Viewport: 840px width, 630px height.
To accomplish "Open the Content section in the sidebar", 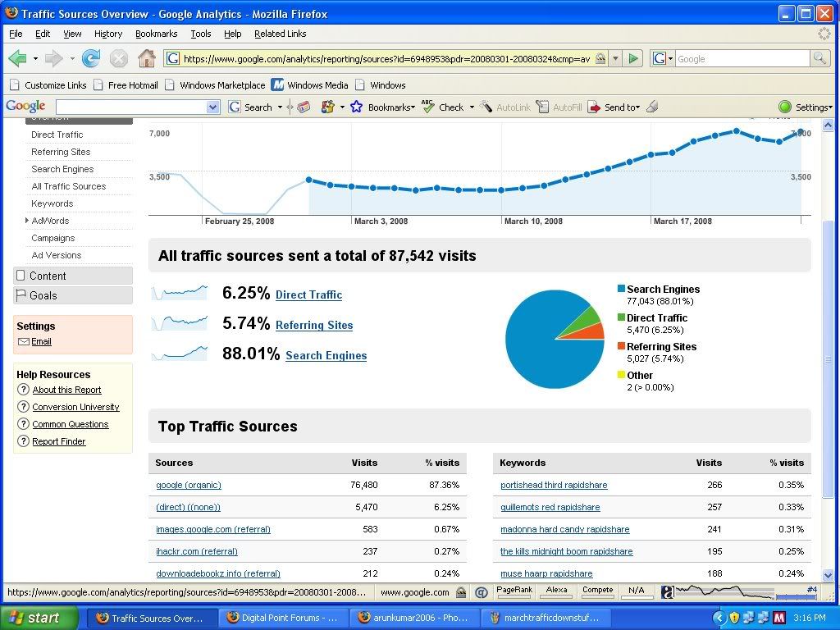I will [x=48, y=276].
